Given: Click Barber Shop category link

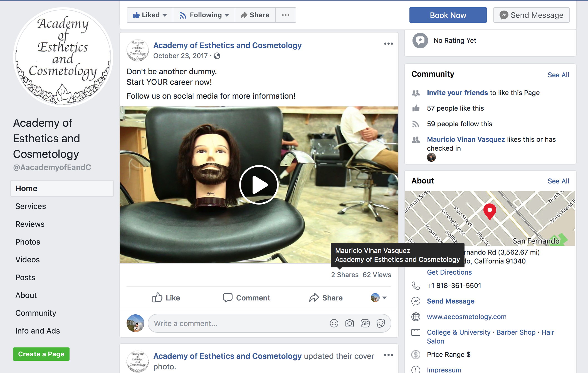Looking at the screenshot, I should (516, 332).
